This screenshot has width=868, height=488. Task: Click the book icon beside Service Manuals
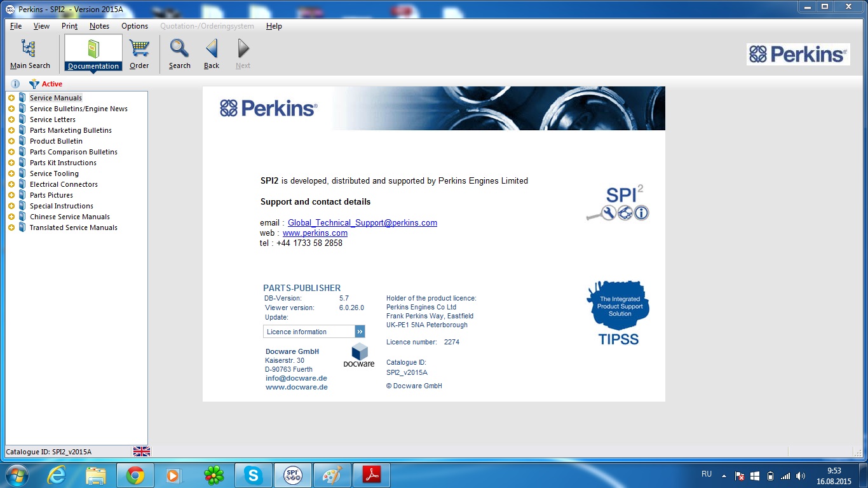click(x=22, y=98)
